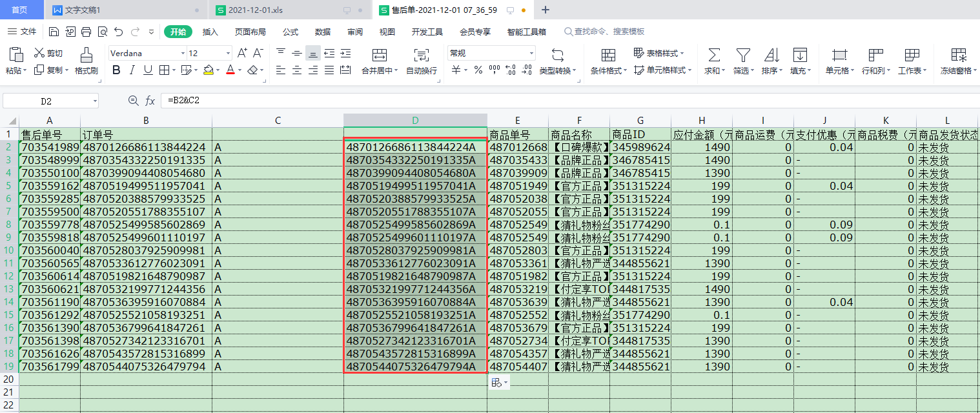Viewport: 980px width, 413px height.
Task: Decrease font size with A- icon
Action: [x=258, y=53]
